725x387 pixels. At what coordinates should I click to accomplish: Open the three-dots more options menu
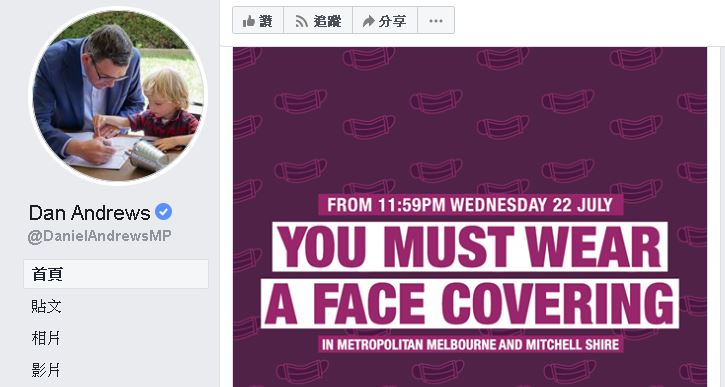pyautogui.click(x=436, y=20)
